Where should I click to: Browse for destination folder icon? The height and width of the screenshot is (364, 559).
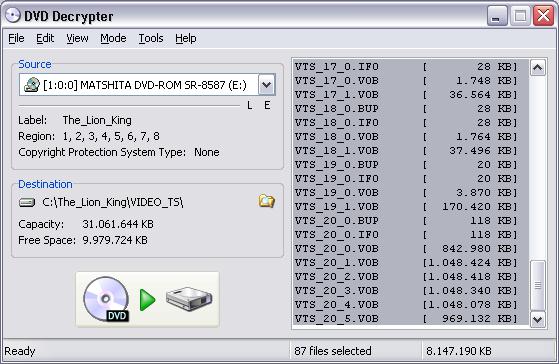click(266, 201)
